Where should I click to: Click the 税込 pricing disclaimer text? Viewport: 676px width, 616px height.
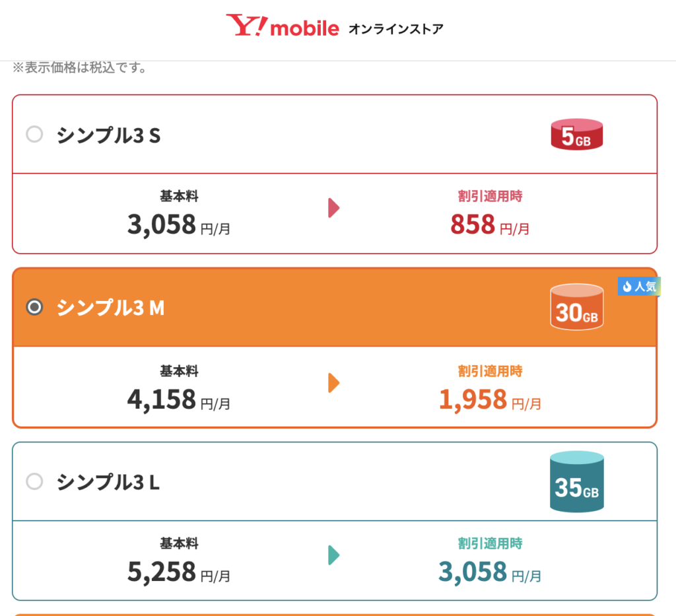pyautogui.click(x=79, y=67)
